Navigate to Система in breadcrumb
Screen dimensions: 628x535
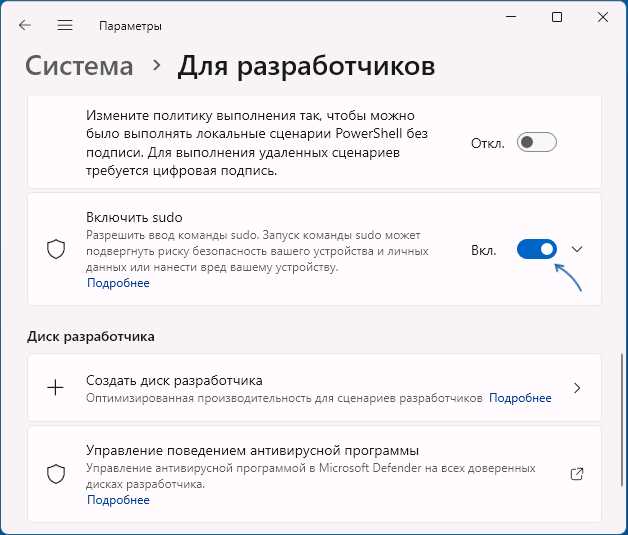point(79,66)
